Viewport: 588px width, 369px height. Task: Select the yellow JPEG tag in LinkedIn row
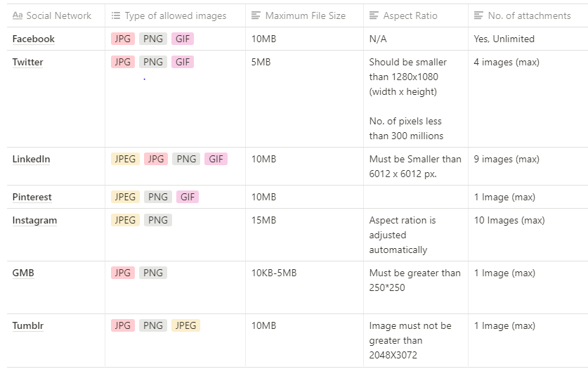pos(125,159)
